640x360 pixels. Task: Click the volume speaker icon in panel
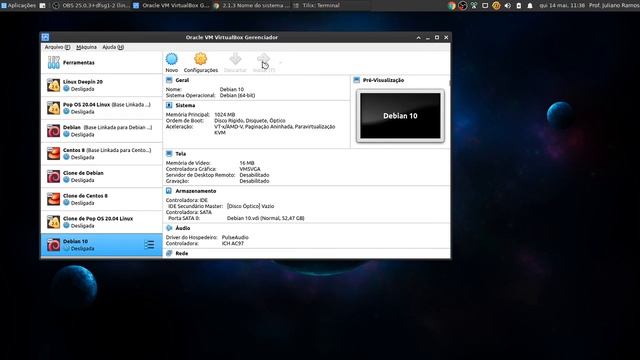pos(507,5)
